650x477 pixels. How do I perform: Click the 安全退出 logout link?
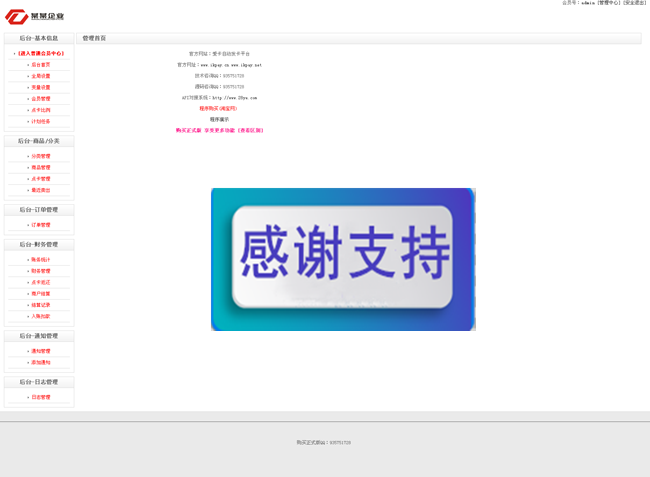[634, 2]
